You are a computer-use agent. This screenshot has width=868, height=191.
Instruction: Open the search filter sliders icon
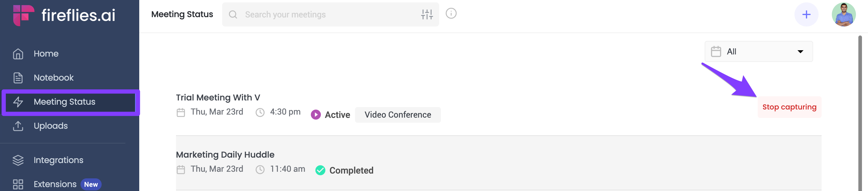(x=426, y=14)
